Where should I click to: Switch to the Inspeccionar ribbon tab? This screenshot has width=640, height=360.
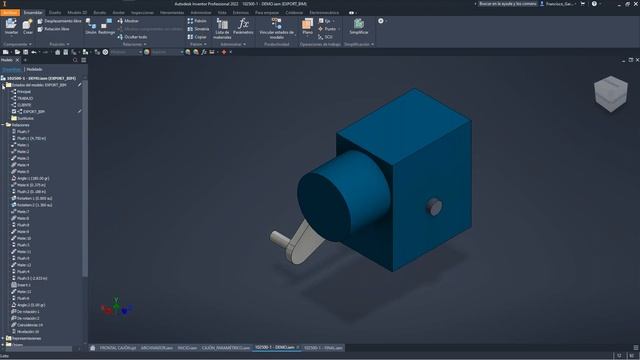[x=142, y=13]
